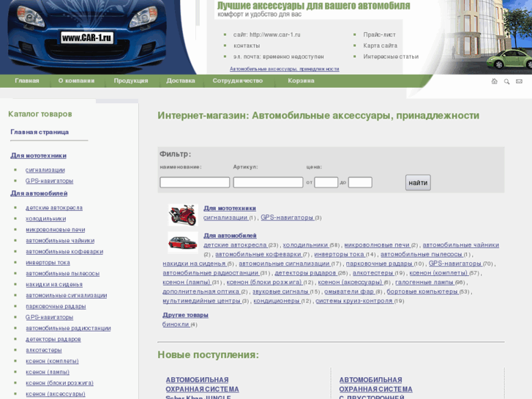Click the найти search button
532x399 pixels.
[418, 183]
